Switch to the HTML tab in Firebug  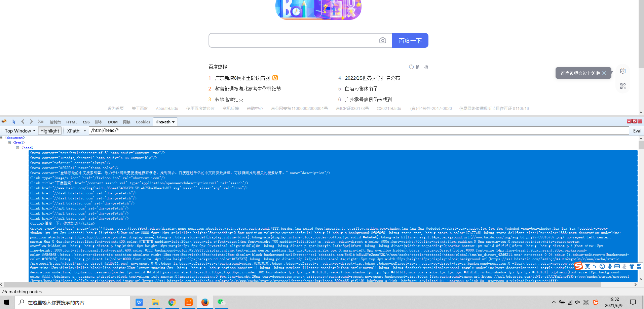point(72,122)
